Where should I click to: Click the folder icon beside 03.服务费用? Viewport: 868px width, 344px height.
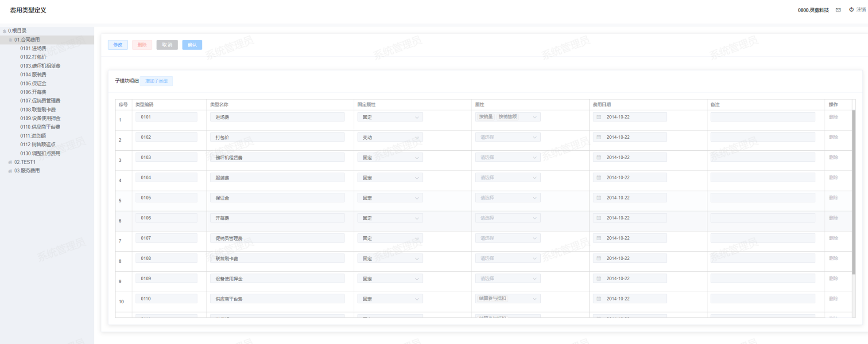pyautogui.click(x=10, y=171)
